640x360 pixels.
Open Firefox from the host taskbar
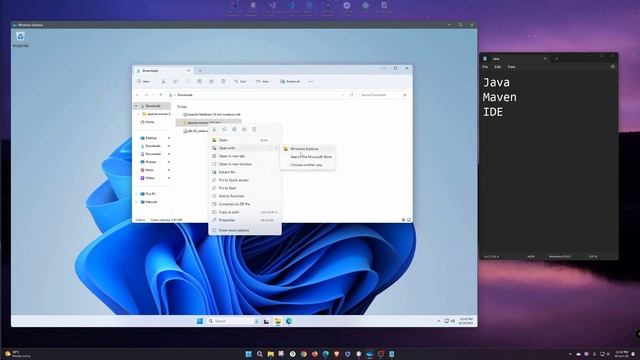coord(315,354)
